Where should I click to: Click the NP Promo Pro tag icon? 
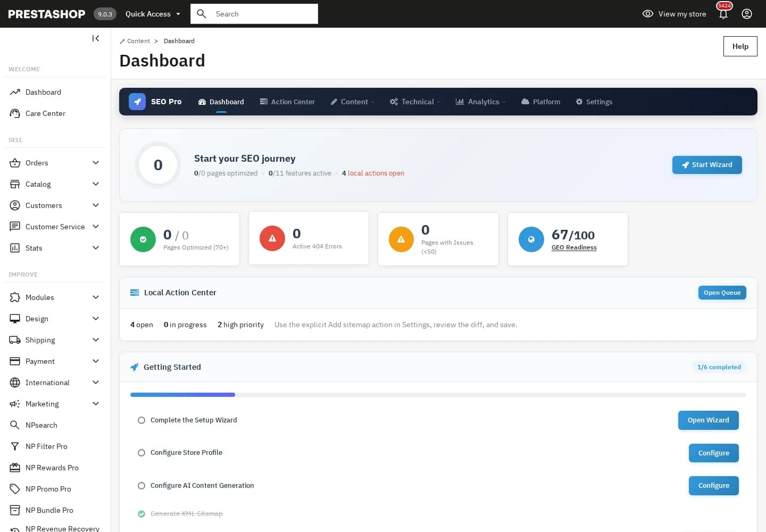click(15, 489)
